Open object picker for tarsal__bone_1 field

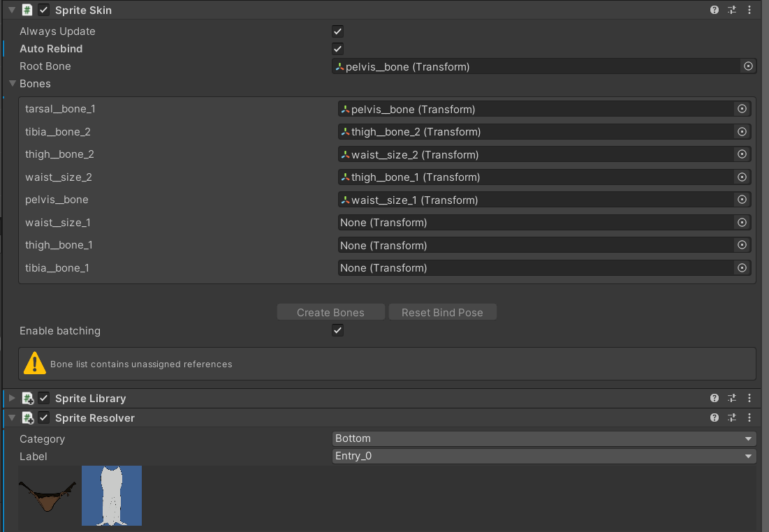point(742,108)
